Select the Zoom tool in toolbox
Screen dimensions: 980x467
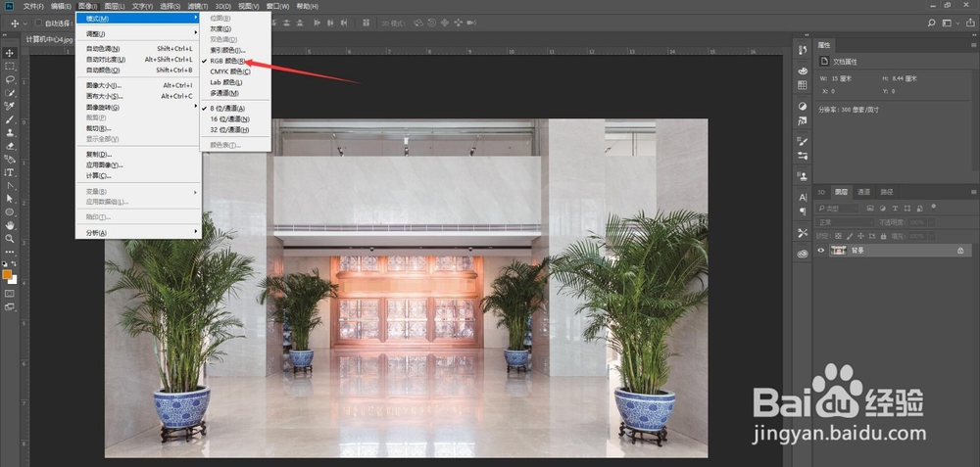coord(10,239)
